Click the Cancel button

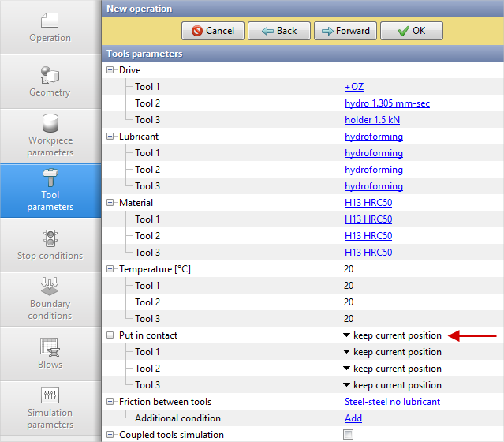(x=213, y=31)
